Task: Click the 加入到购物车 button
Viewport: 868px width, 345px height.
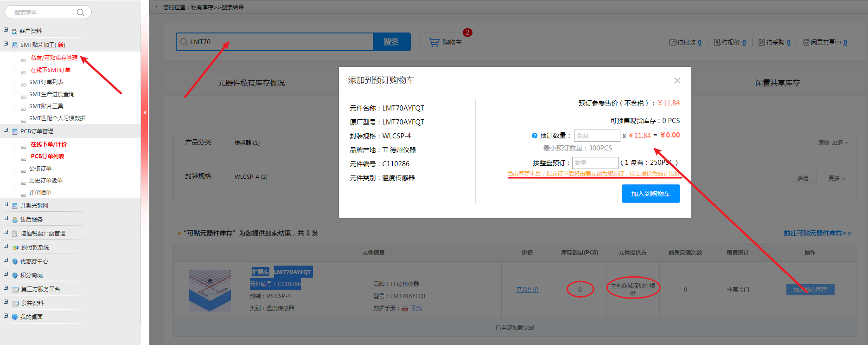Action: pyautogui.click(x=651, y=194)
